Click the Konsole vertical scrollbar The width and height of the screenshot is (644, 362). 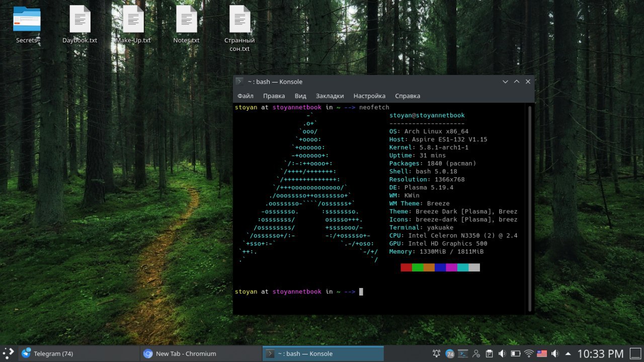click(529, 208)
